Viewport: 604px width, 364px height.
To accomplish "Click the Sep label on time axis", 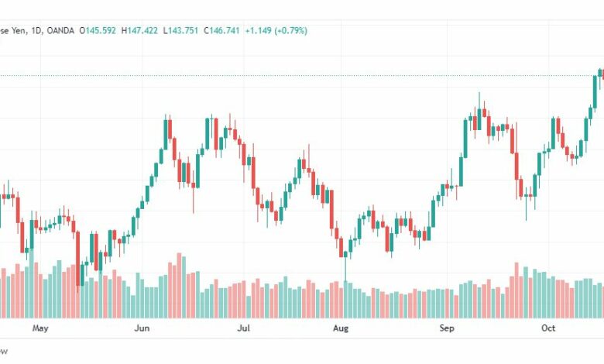I will tap(447, 328).
